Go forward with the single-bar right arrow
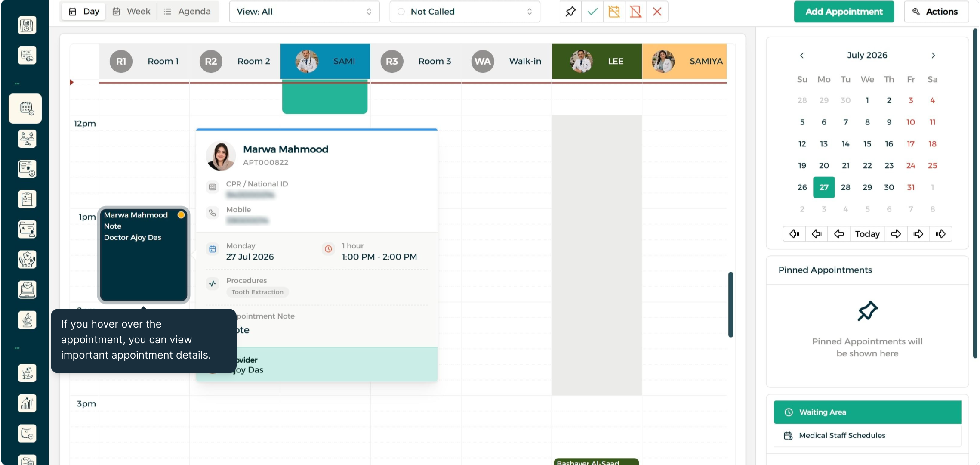The width and height of the screenshot is (980, 465). (918, 234)
